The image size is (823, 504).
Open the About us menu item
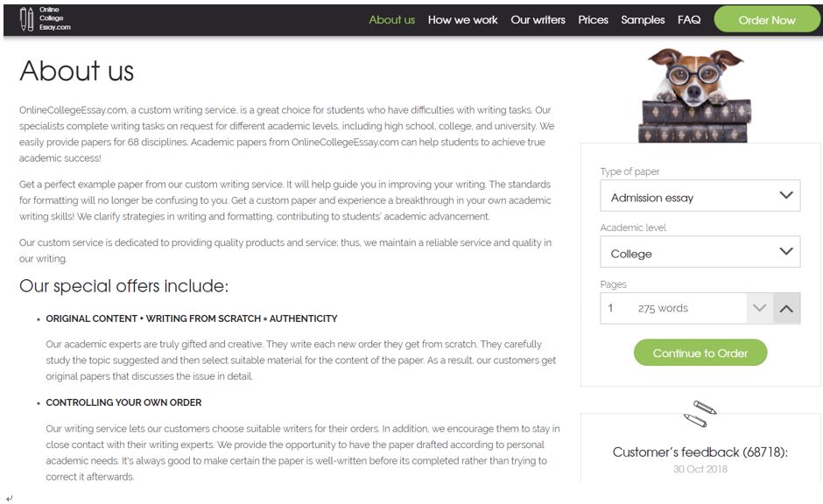tap(391, 19)
